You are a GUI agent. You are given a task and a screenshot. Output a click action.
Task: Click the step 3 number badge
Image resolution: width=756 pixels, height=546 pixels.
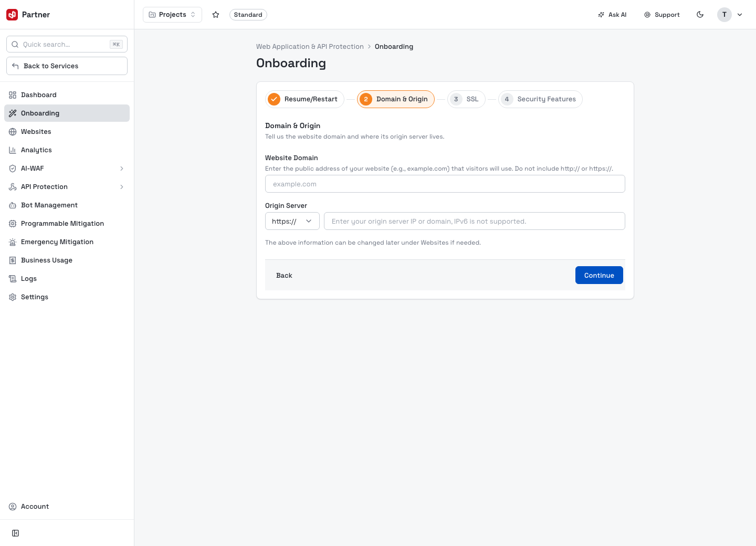pyautogui.click(x=456, y=99)
